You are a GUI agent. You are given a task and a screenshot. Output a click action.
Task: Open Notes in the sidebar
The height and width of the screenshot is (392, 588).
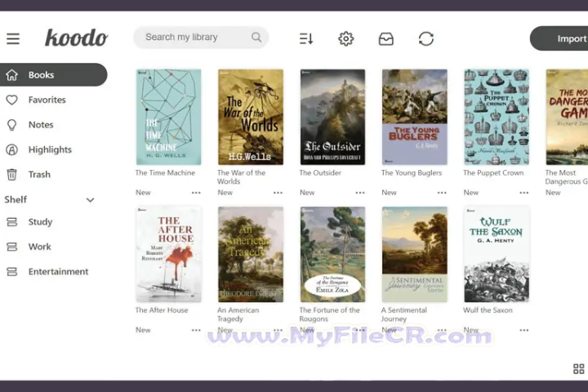41,124
